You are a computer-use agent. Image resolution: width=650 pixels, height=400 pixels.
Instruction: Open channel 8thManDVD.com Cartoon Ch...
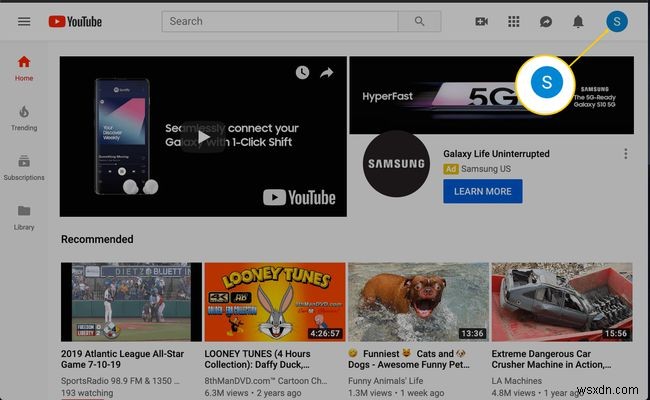(x=266, y=381)
